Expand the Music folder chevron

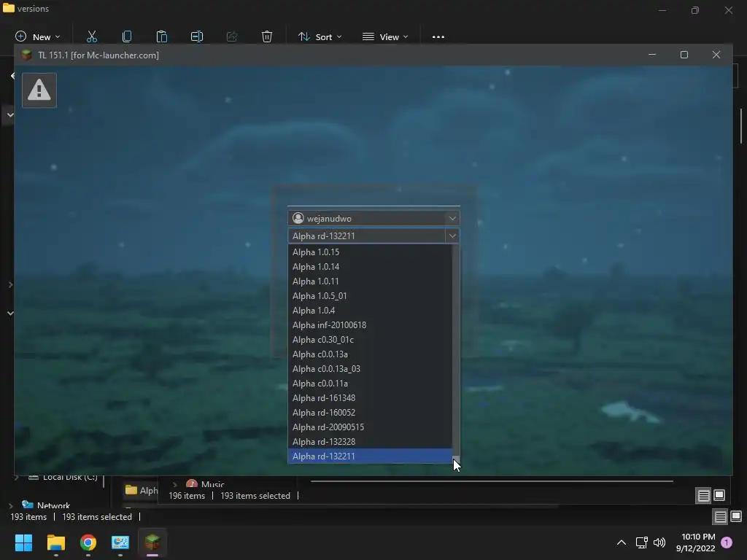coord(175,484)
